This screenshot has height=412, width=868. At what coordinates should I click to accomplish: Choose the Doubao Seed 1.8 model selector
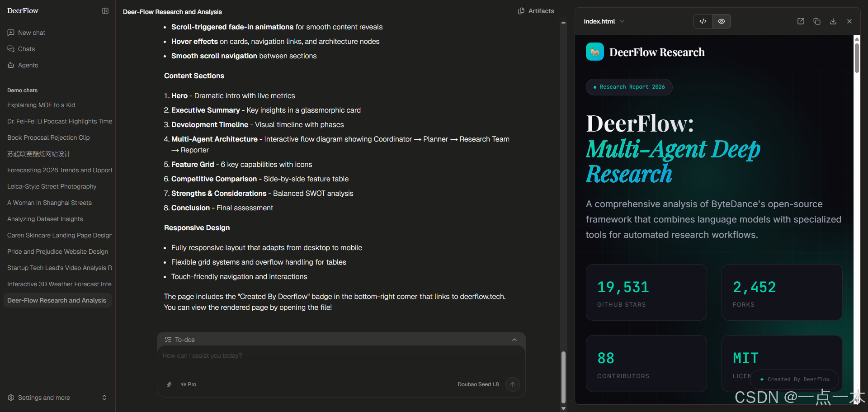(x=478, y=384)
